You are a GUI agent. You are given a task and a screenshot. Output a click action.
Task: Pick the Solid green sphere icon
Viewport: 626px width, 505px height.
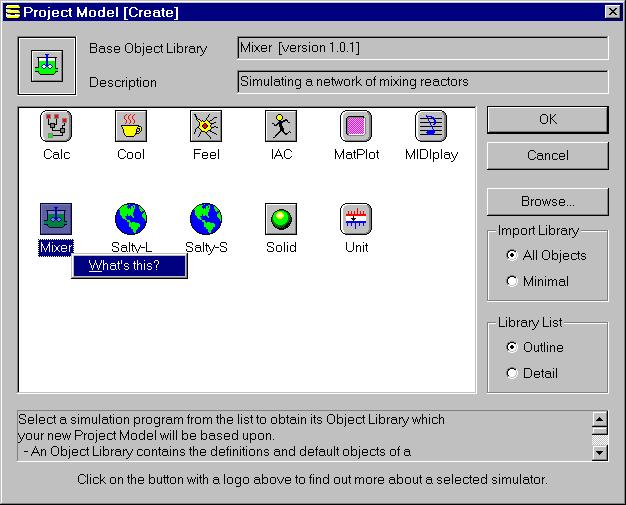click(281, 218)
